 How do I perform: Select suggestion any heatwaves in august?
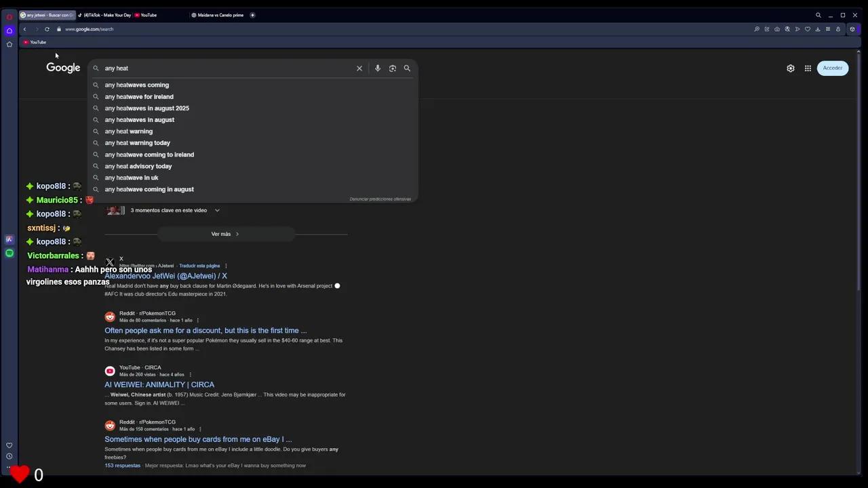pos(253,119)
